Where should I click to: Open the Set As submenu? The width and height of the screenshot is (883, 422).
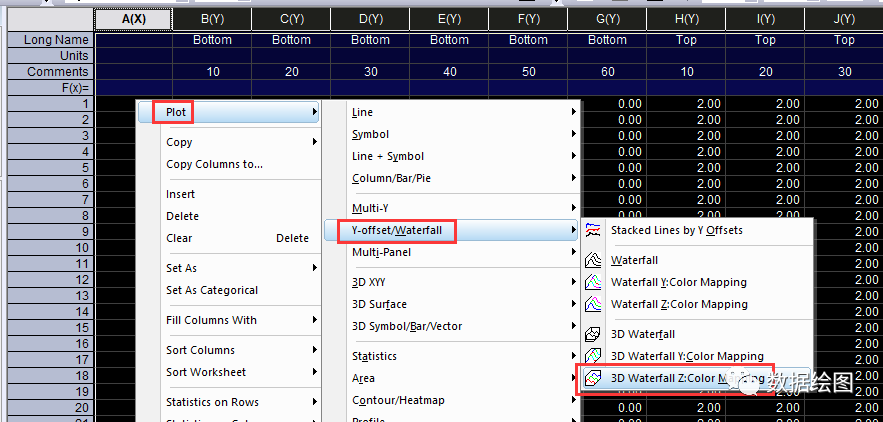(x=229, y=268)
